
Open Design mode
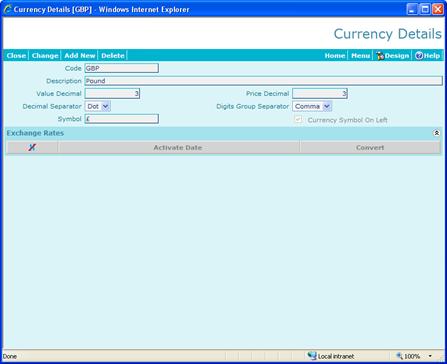coord(392,56)
